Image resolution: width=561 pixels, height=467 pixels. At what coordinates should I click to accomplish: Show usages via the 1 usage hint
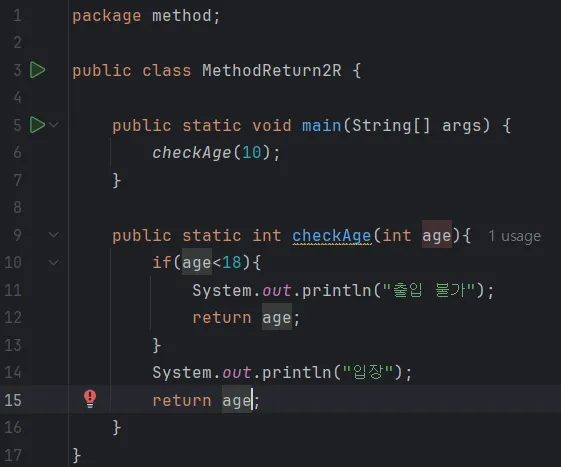tap(514, 236)
